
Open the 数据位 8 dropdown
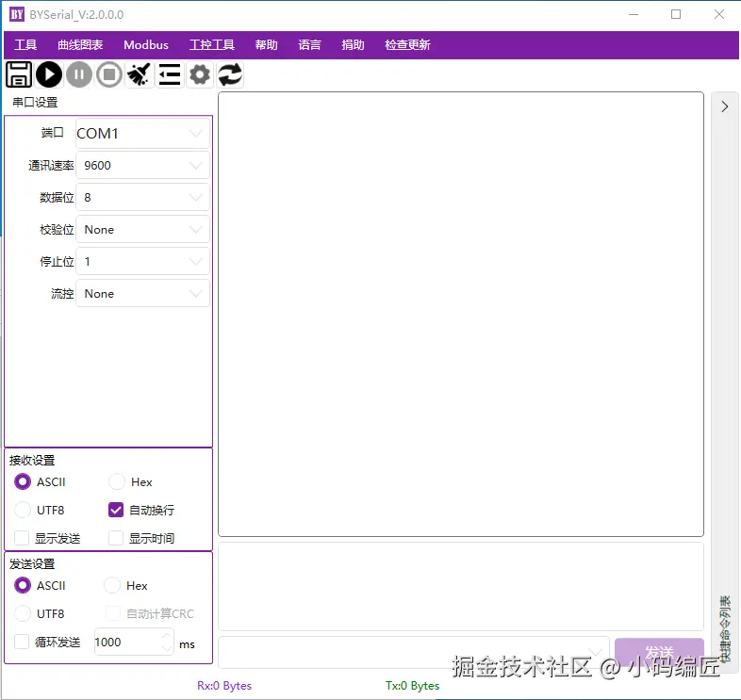[142, 198]
